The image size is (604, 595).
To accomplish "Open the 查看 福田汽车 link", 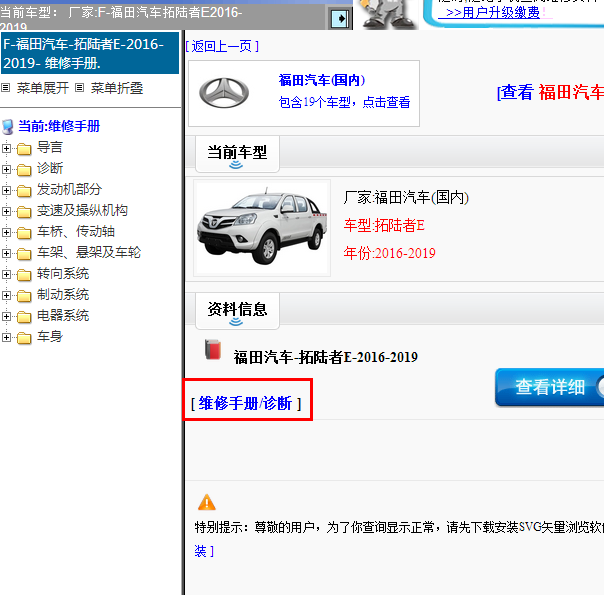I will click(550, 93).
